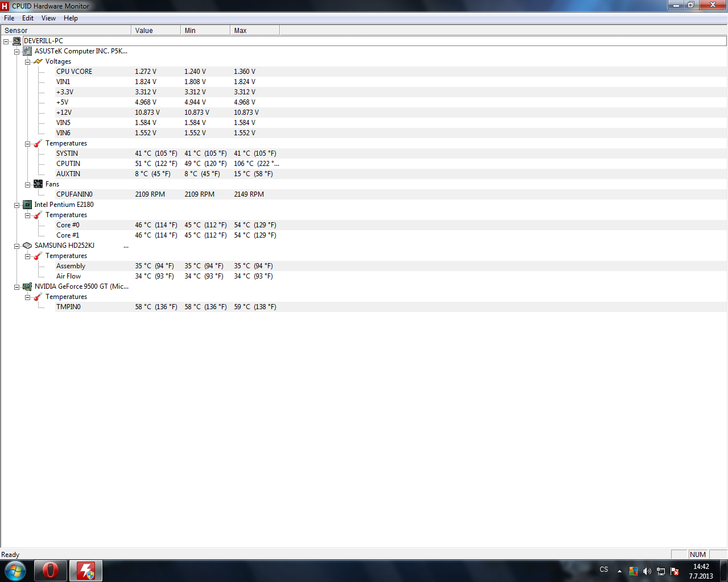Click the Max column header
The height and width of the screenshot is (582, 728).
[255, 30]
